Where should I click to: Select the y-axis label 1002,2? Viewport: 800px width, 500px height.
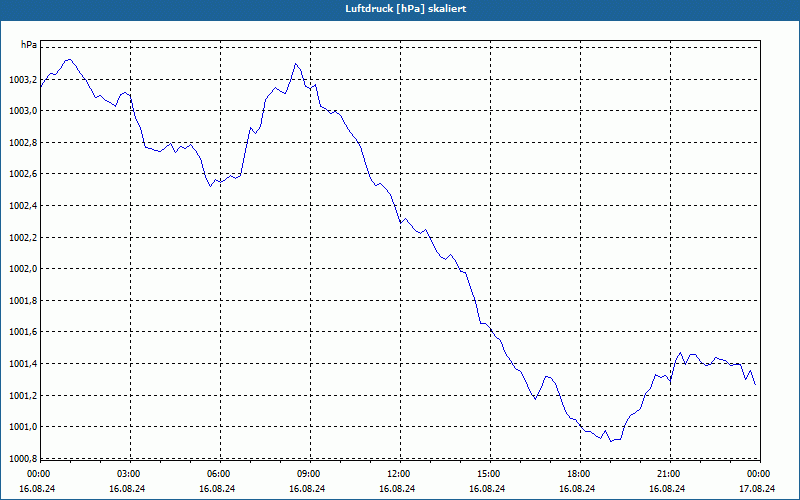pos(23,238)
